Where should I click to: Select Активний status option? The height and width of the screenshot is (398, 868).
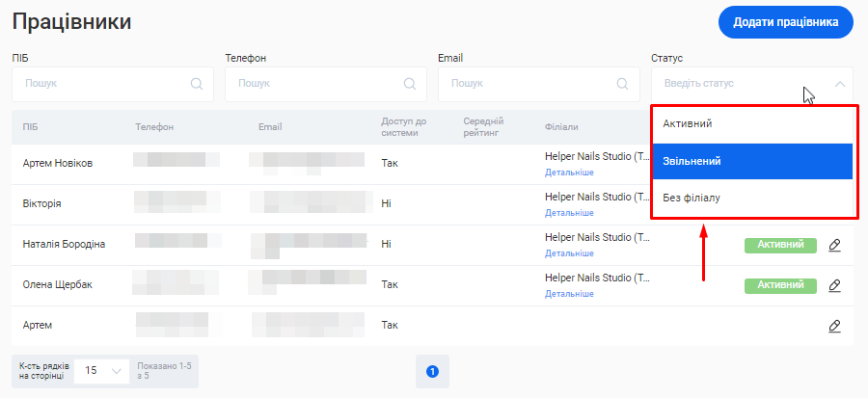click(752, 124)
